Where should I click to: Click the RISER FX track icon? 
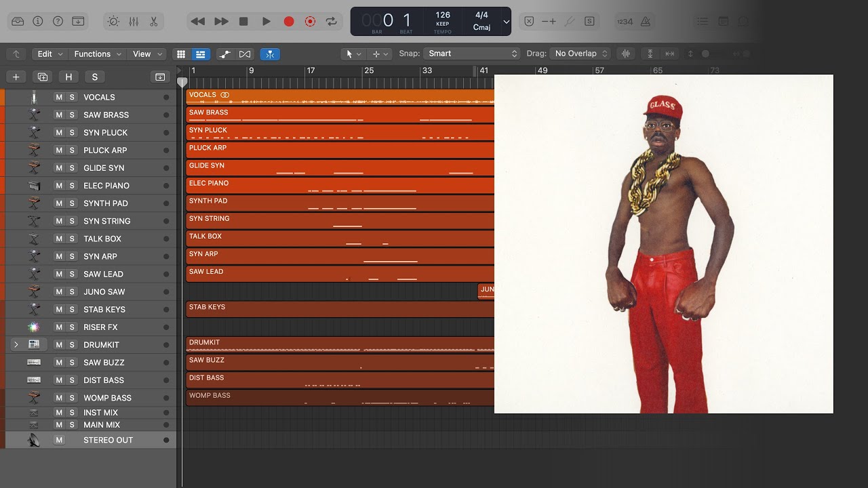(x=34, y=327)
